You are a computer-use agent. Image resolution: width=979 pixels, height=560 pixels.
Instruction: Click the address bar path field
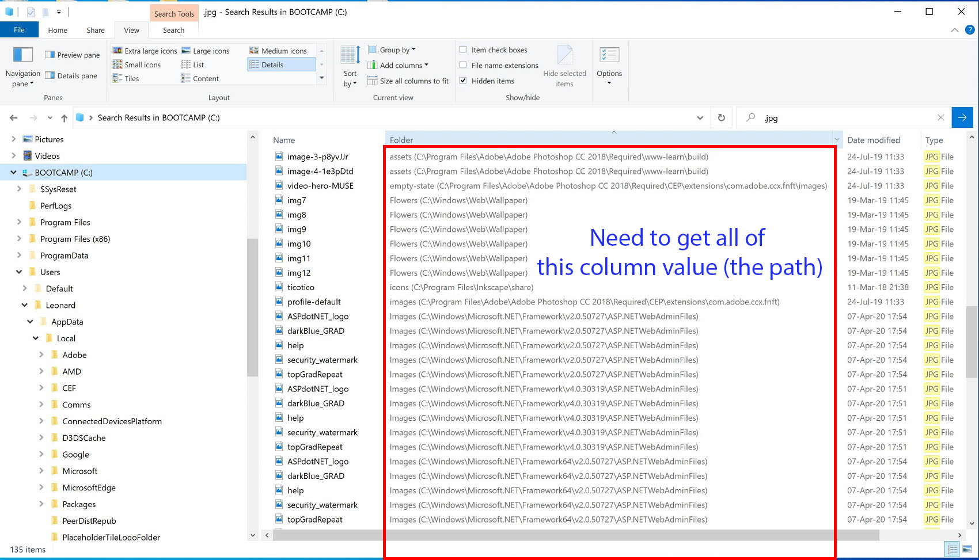[392, 118]
